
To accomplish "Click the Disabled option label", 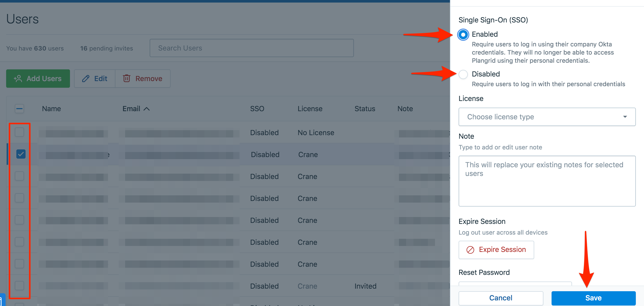I will click(x=486, y=74).
